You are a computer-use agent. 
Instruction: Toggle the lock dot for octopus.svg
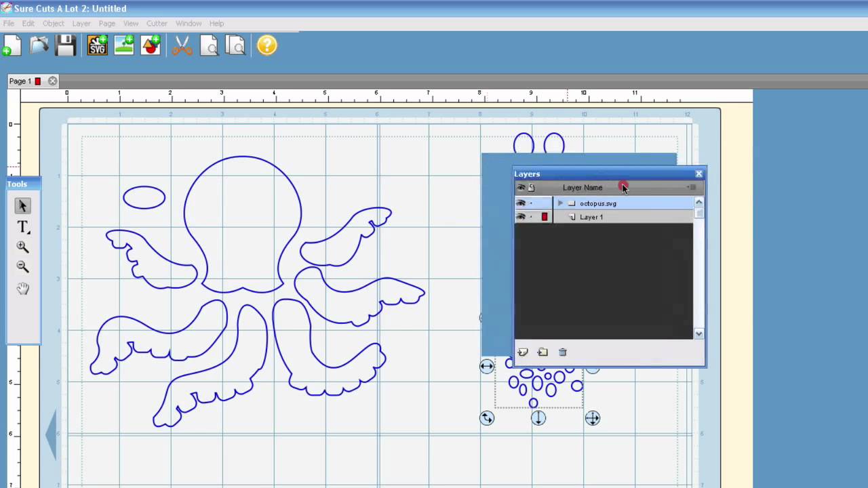(x=531, y=203)
